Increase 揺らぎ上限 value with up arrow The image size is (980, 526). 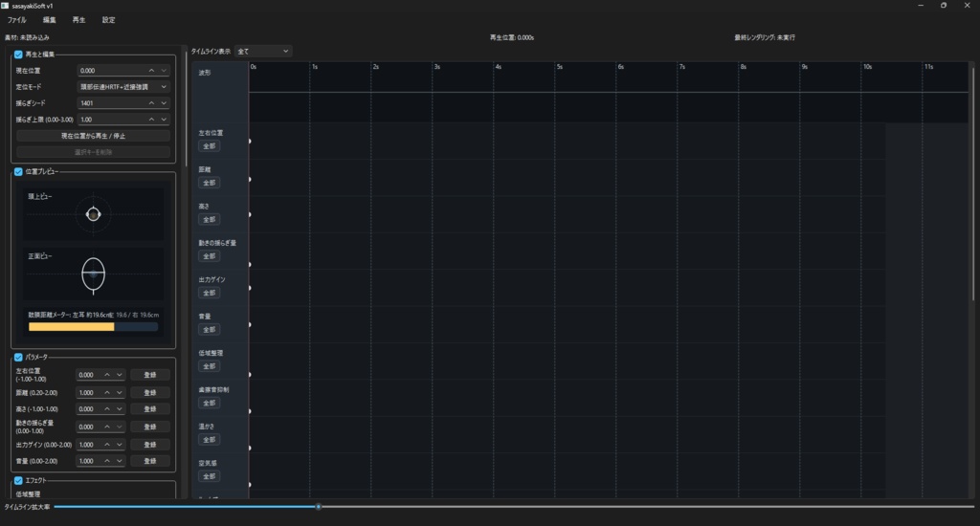151,120
